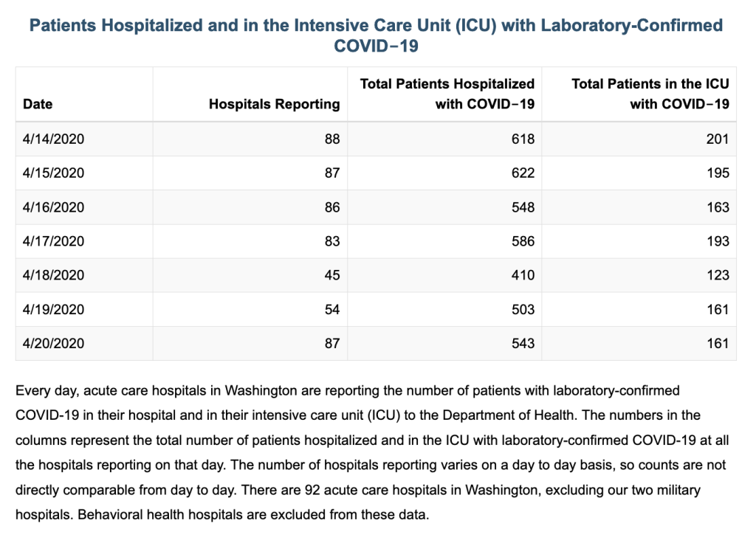Click the 410 hospitalized patients value
Image resolution: width=756 pixels, height=540 pixels.
coord(523,275)
